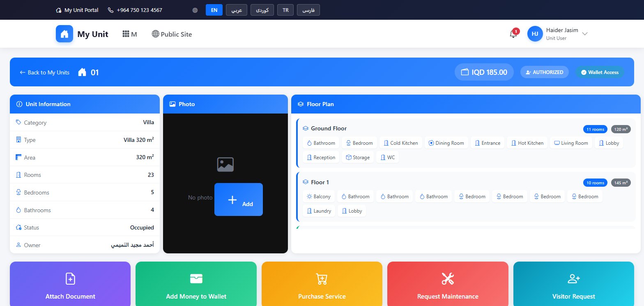The height and width of the screenshot is (306, 644).
Task: Switch the language to EN
Action: pyautogui.click(x=214, y=10)
